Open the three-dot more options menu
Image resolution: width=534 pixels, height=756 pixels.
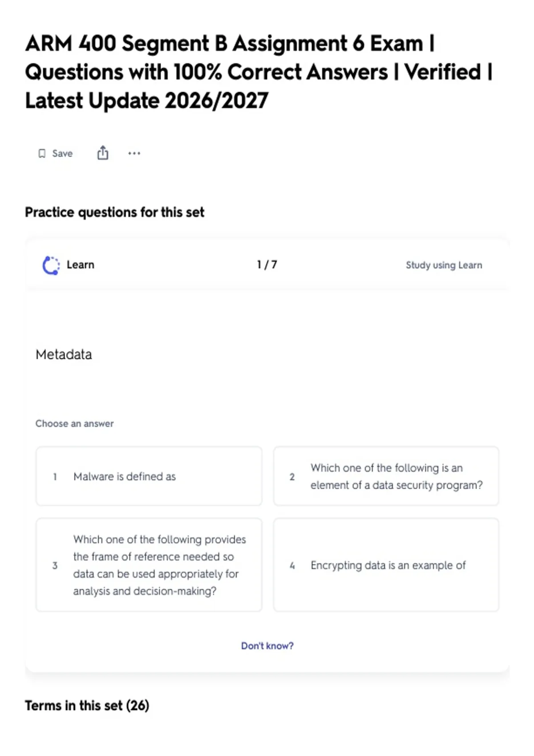pos(134,153)
